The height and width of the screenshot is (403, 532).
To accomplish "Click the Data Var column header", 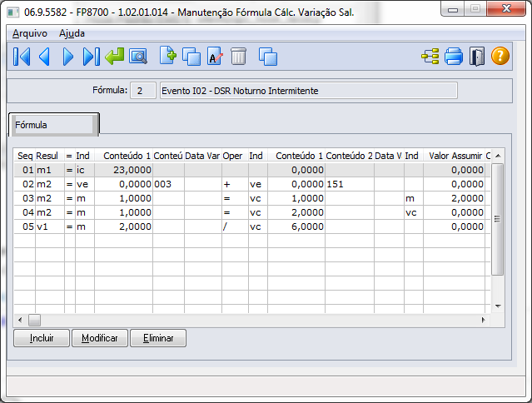I will [203, 156].
